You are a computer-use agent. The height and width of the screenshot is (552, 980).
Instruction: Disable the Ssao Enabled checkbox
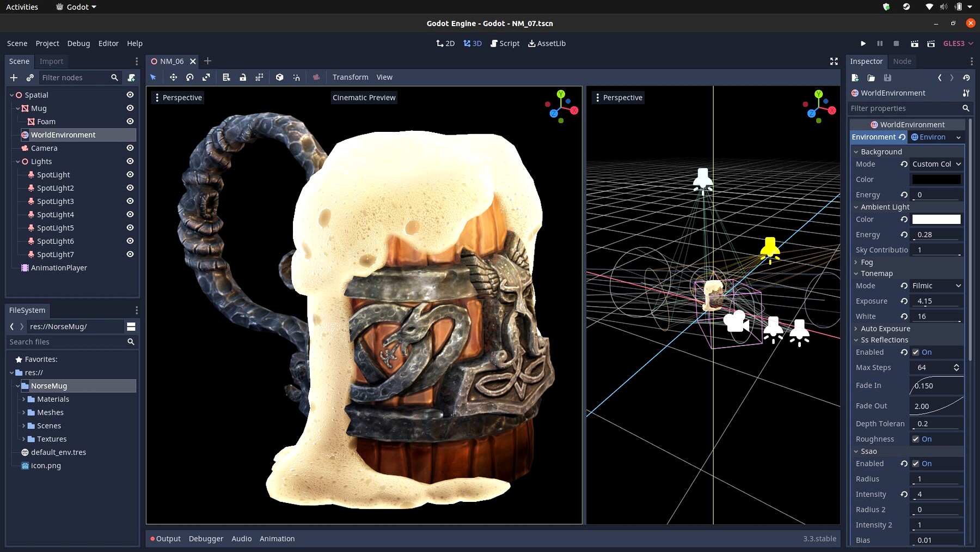[916, 464]
